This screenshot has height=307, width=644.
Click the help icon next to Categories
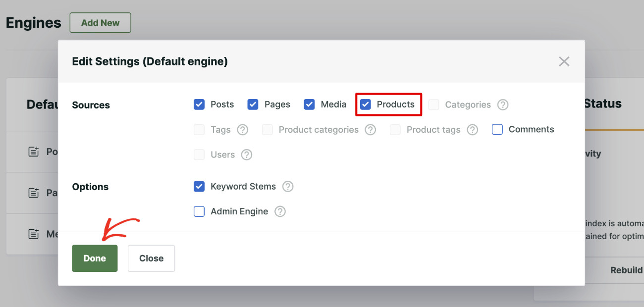[503, 104]
